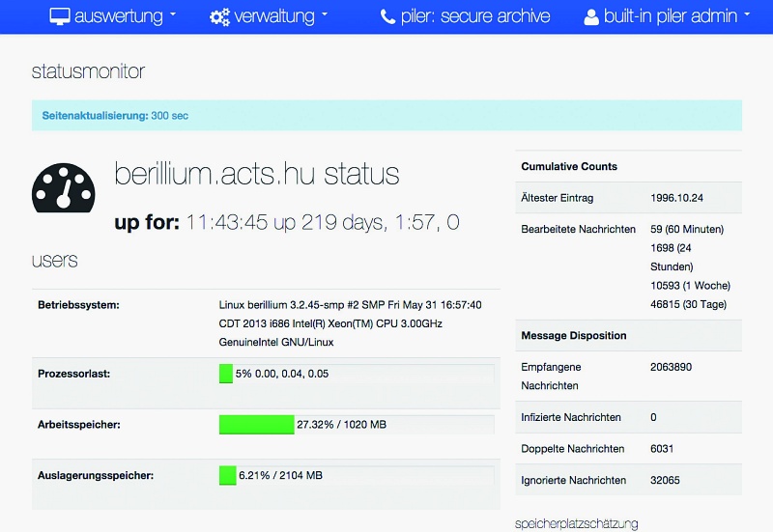Click the Doppelte Nachrichten label
The image size is (773, 532).
(x=573, y=449)
